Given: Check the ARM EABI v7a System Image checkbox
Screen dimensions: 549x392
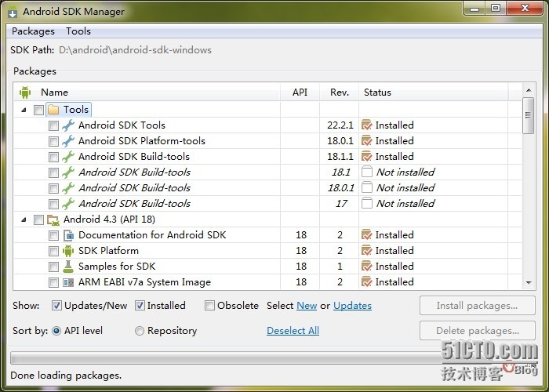Looking at the screenshot, I should [x=53, y=282].
